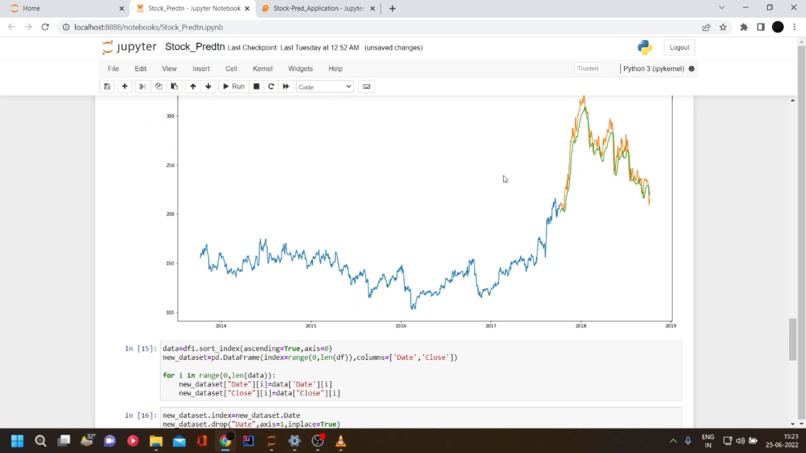The height and width of the screenshot is (453, 806).
Task: Open VLC media player from taskbar
Action: tap(340, 441)
